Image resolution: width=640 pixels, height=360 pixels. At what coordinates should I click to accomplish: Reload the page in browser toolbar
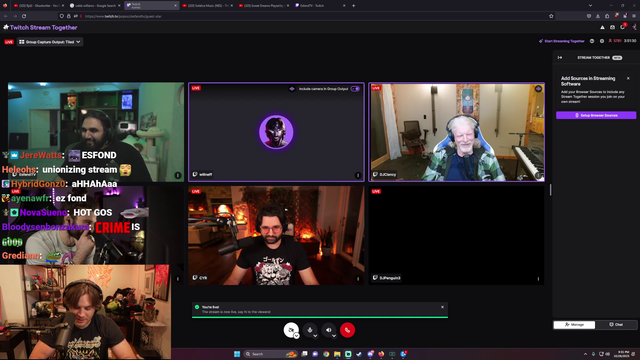coord(24,16)
